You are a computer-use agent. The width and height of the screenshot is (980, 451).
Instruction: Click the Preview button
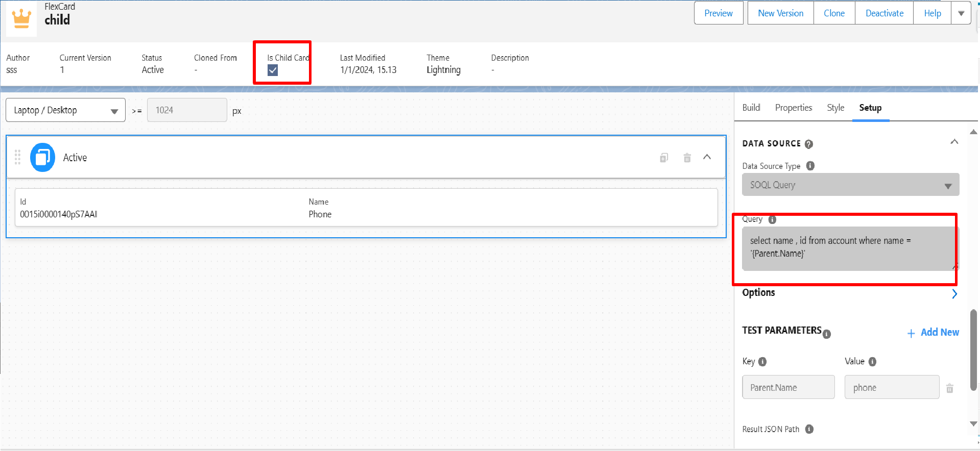click(x=719, y=13)
